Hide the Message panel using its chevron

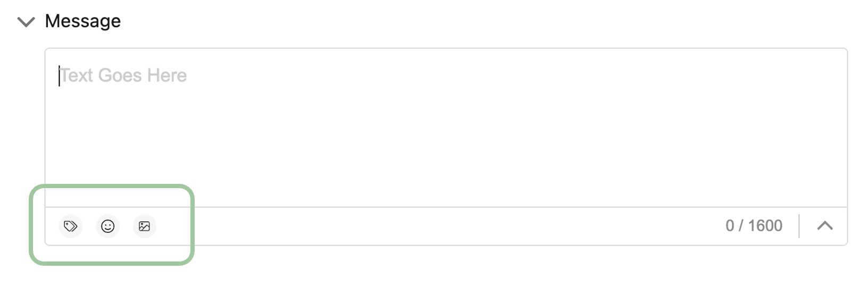coord(26,22)
